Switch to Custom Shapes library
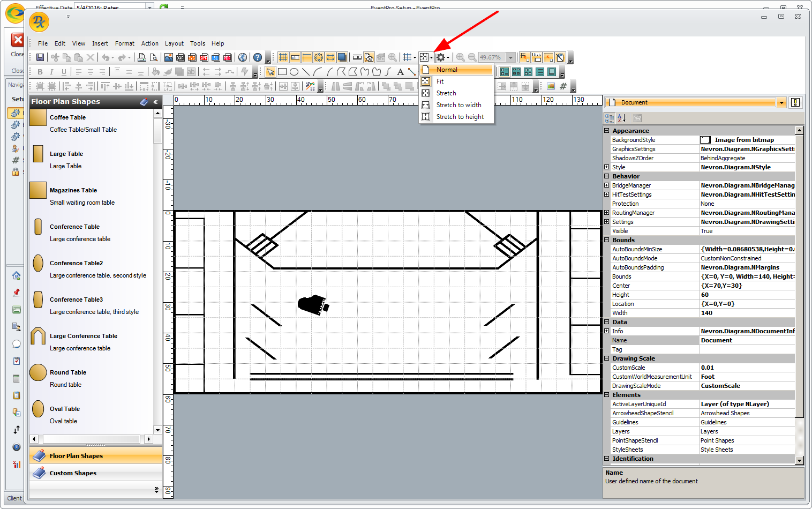812x509 pixels. [x=96, y=473]
